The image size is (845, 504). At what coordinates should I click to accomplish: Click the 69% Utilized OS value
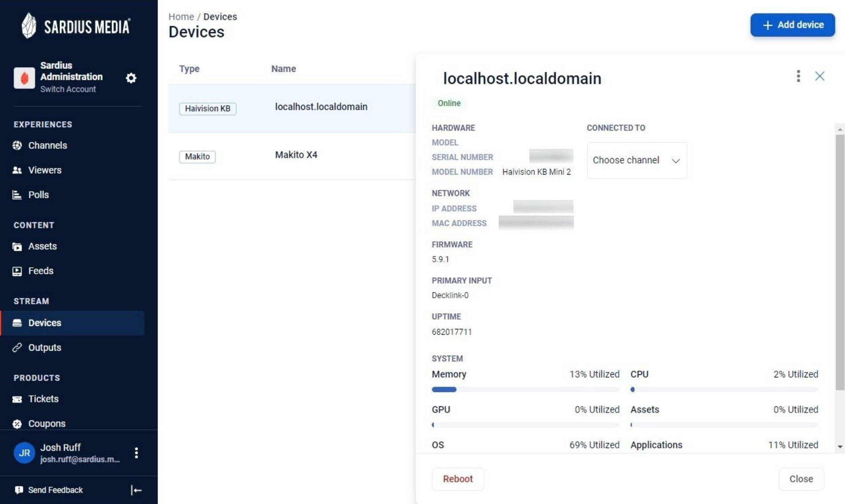[594, 445]
